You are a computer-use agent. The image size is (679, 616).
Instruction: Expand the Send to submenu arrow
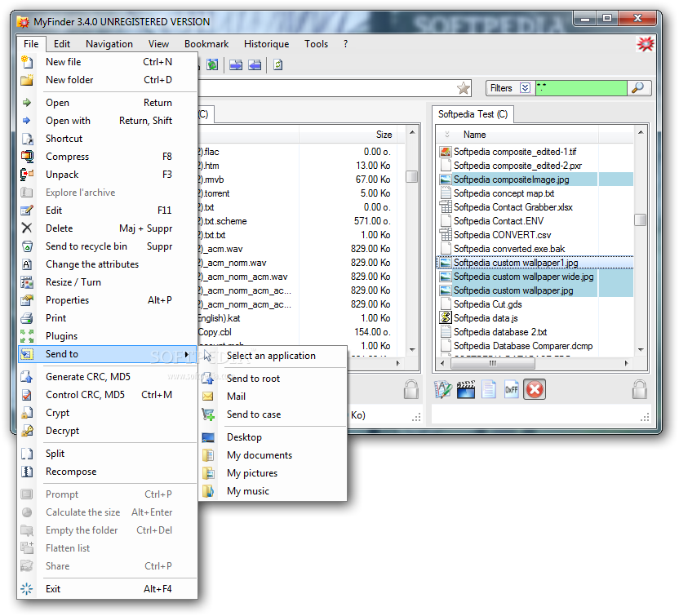pyautogui.click(x=187, y=354)
